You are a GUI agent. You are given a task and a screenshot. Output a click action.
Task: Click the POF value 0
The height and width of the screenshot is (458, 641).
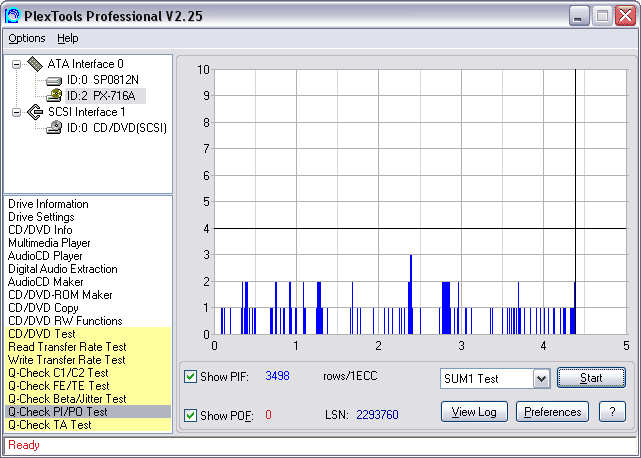[x=268, y=415]
